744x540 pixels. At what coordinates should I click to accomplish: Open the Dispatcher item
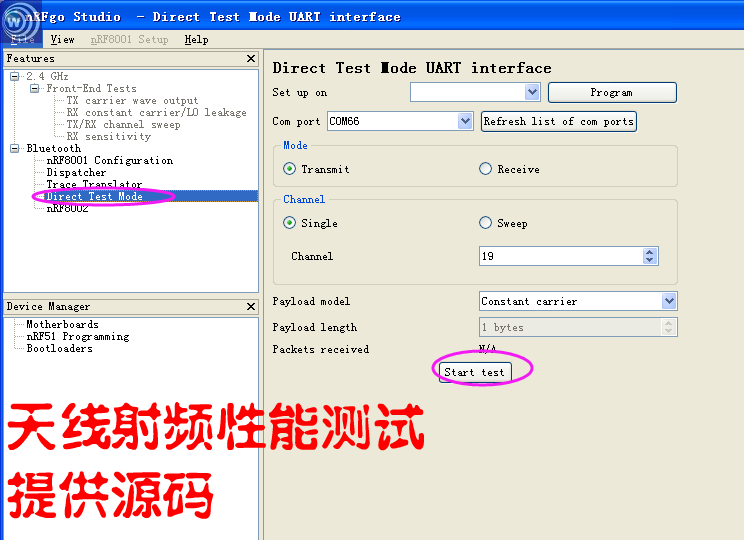pos(76,173)
